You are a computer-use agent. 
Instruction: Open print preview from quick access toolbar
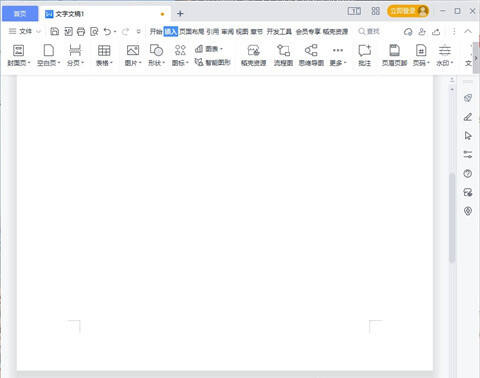[94, 32]
